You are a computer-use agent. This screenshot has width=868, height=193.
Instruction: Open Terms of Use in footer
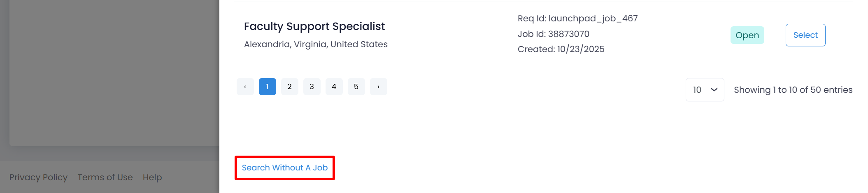[x=105, y=177]
